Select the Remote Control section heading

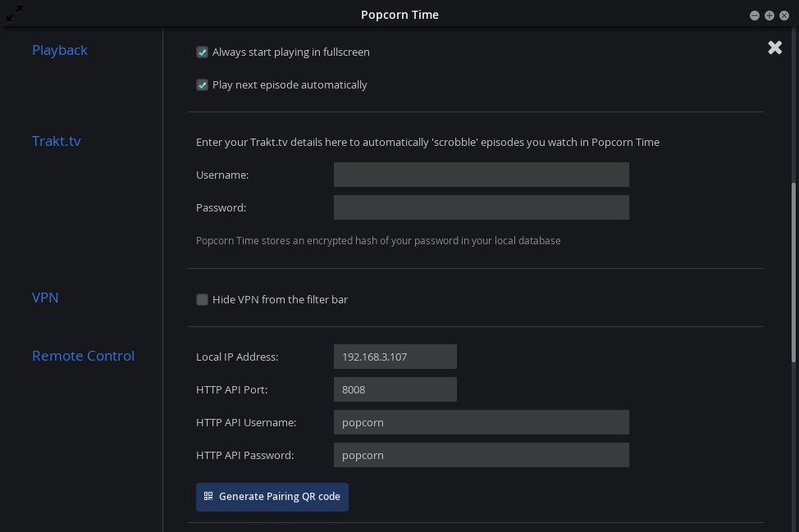[x=83, y=356]
